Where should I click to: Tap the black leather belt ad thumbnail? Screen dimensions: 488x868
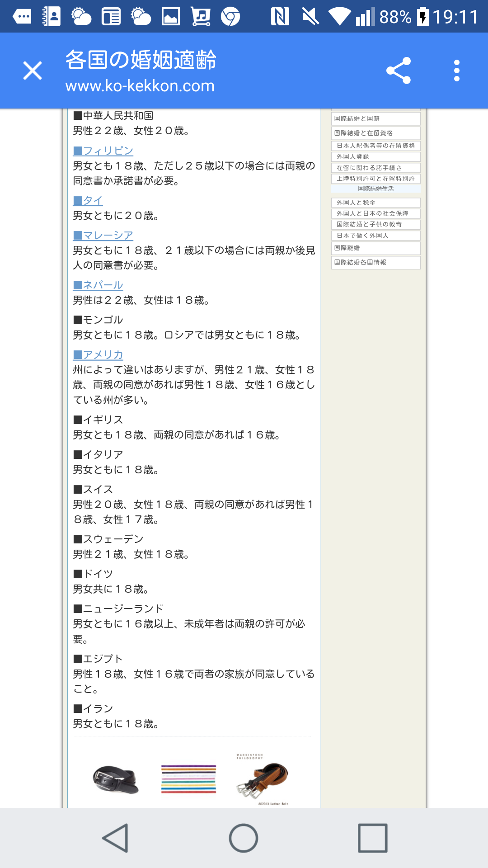pyautogui.click(x=116, y=780)
